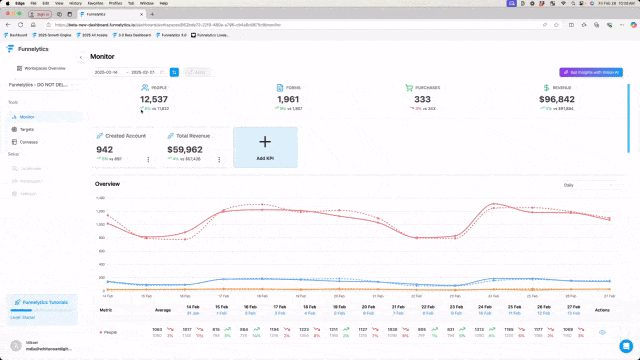The height and width of the screenshot is (360, 640).
Task: Click the blue compare-dates icon button
Action: (x=174, y=72)
